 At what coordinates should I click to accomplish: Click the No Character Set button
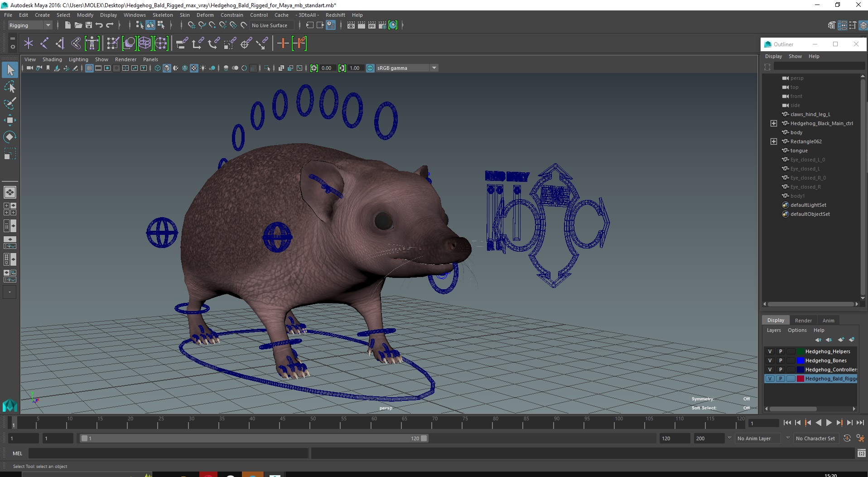click(x=815, y=438)
